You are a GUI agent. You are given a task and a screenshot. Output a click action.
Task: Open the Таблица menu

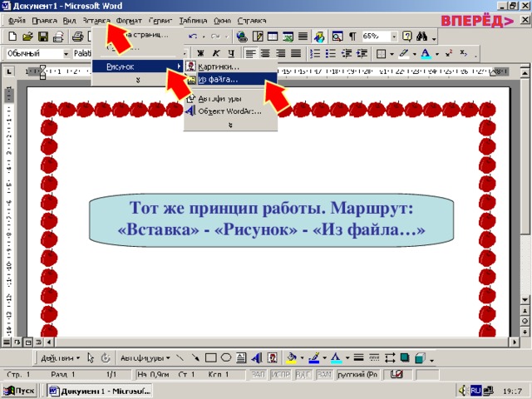(193, 21)
